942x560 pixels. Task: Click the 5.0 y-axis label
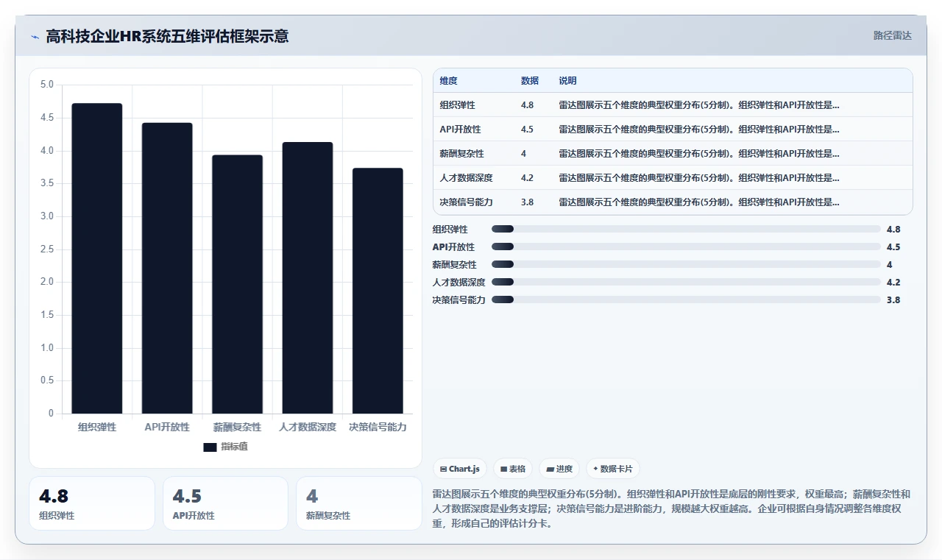tap(47, 85)
